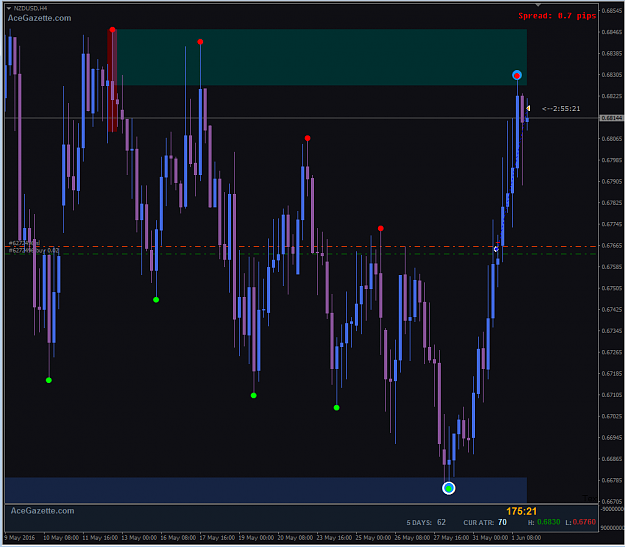Click the 'CUR ATR:' label in the bottom panel
The width and height of the screenshot is (625, 547).
pos(479,523)
